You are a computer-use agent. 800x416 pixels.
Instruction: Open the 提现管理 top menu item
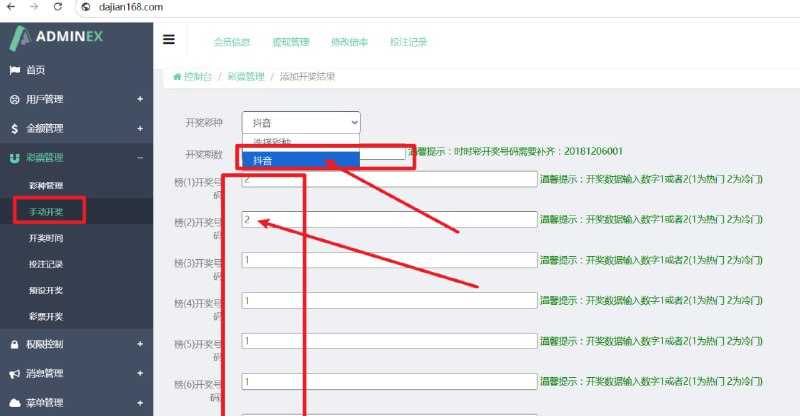tap(291, 42)
